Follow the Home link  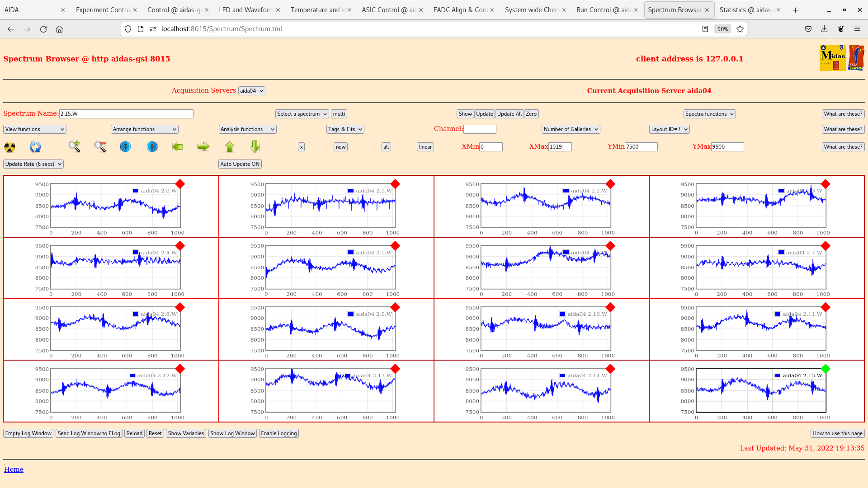14,469
